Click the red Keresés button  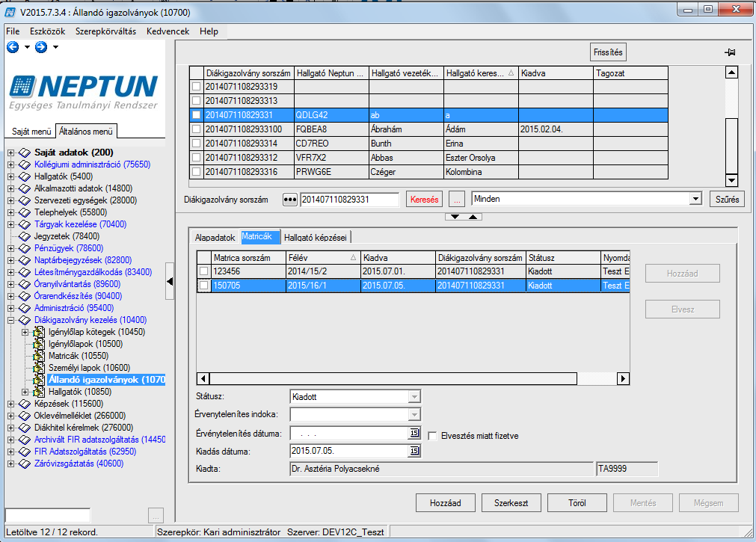coord(424,200)
